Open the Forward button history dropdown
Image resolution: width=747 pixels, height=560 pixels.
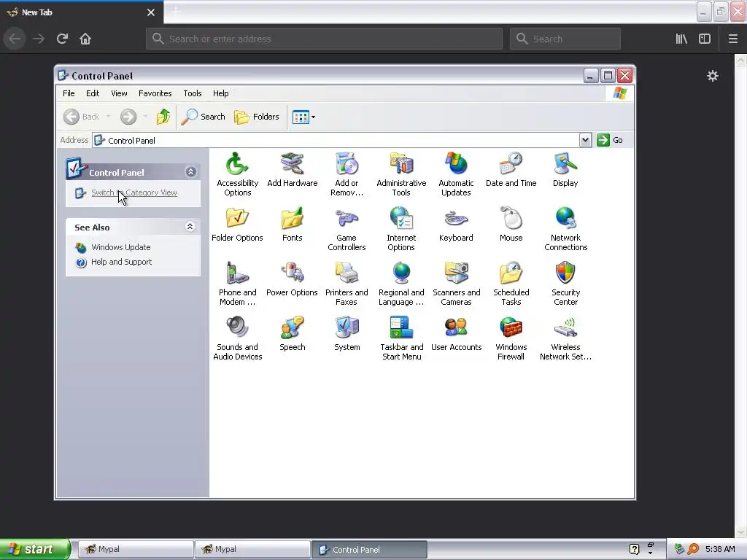coord(145,117)
